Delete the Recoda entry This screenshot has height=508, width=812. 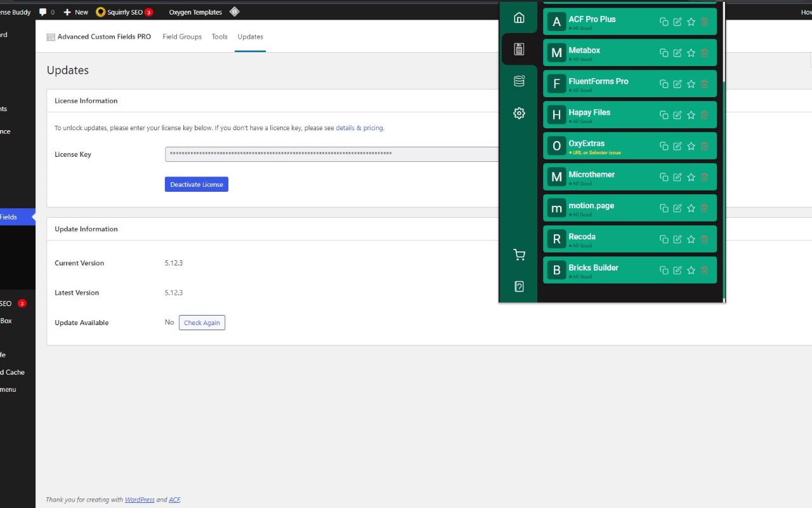click(x=704, y=239)
